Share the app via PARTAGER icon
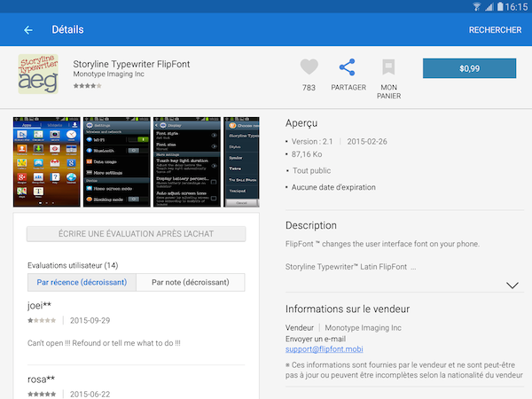Viewport: 532px width, 399px height. pos(348,67)
